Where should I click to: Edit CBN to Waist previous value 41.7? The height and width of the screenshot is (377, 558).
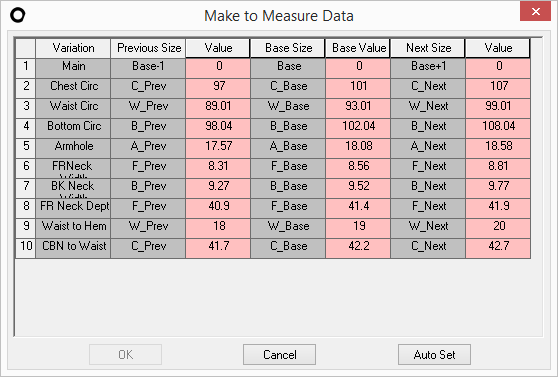point(218,246)
